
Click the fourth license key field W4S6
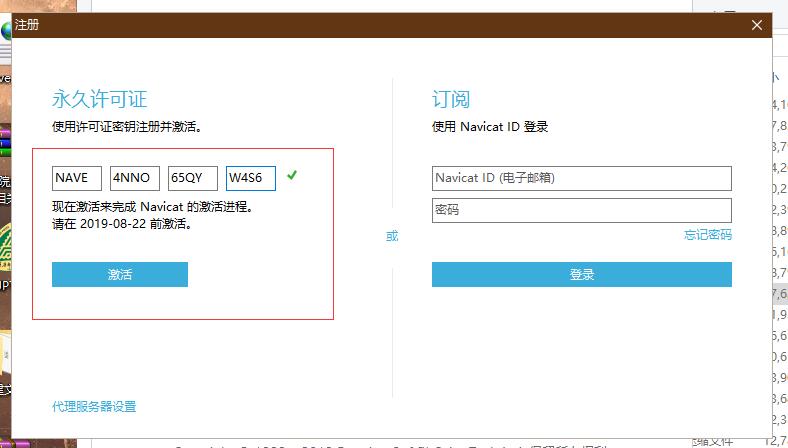coord(251,178)
